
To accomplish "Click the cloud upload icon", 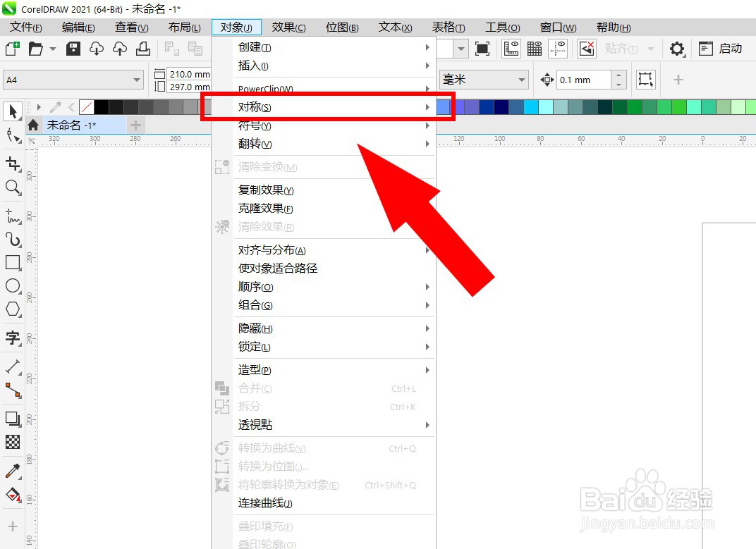I will click(120, 49).
